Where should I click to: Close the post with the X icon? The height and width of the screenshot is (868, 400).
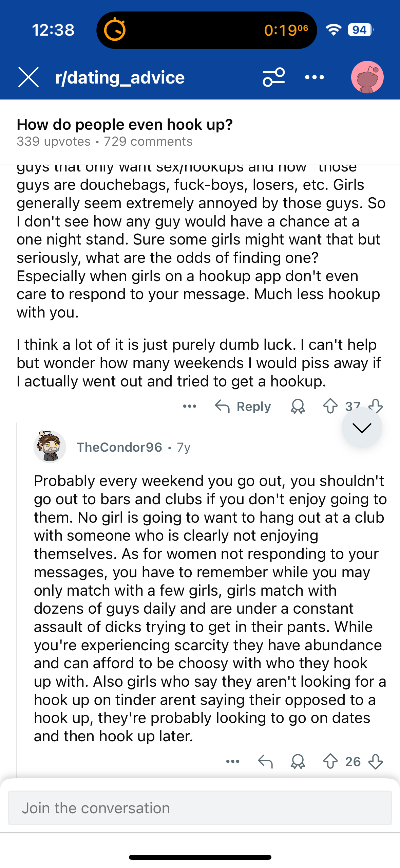pyautogui.click(x=28, y=77)
